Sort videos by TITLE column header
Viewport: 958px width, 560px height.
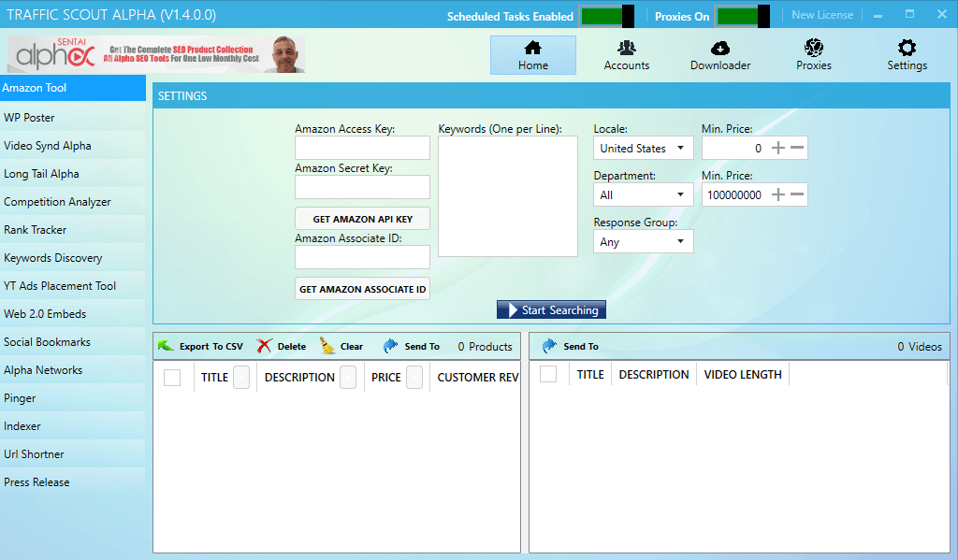590,374
